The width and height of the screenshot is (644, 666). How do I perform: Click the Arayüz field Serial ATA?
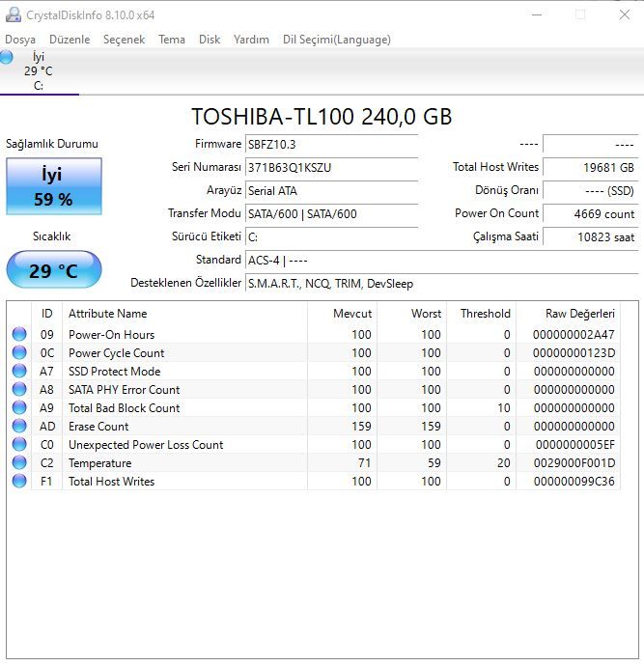[x=332, y=191]
